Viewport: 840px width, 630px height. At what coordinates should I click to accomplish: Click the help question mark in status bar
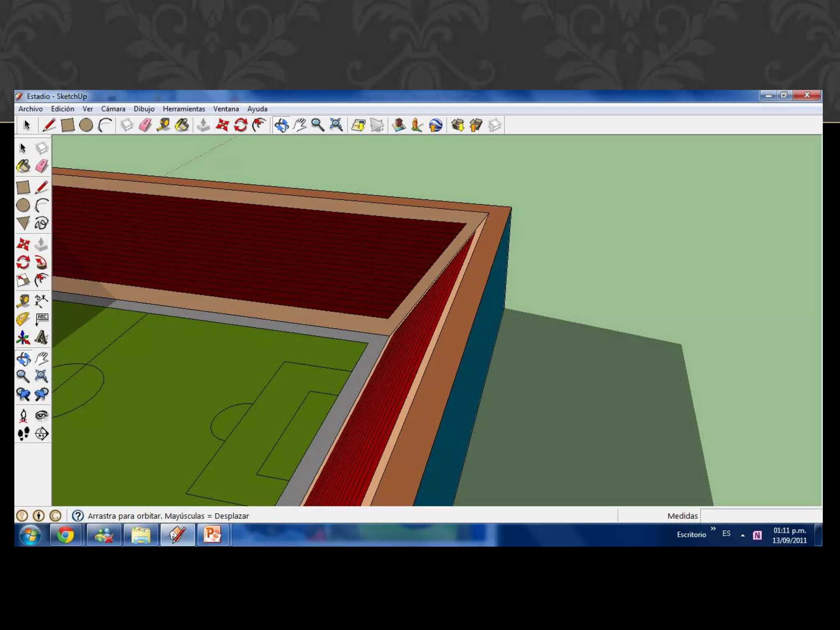(x=78, y=516)
